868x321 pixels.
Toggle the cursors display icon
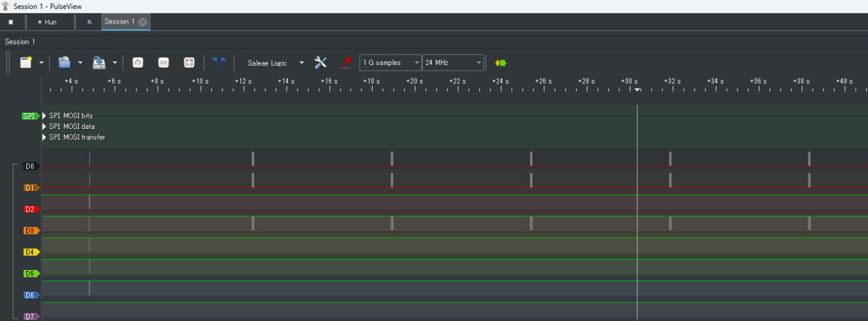click(x=218, y=63)
